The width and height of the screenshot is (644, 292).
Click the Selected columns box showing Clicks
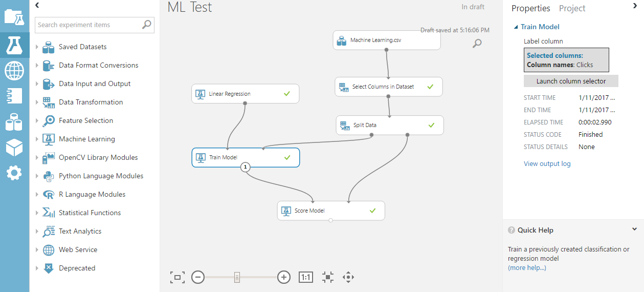tap(567, 60)
